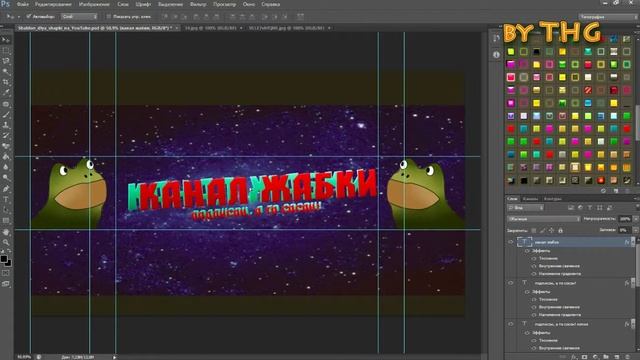This screenshot has height=360, width=640.
Task: Select the Pen tool
Action: click(6, 189)
